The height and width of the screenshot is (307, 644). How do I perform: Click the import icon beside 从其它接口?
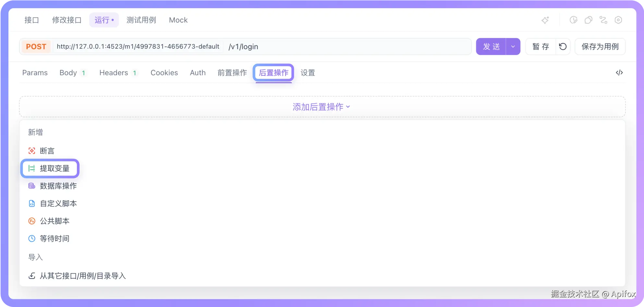[32, 276]
